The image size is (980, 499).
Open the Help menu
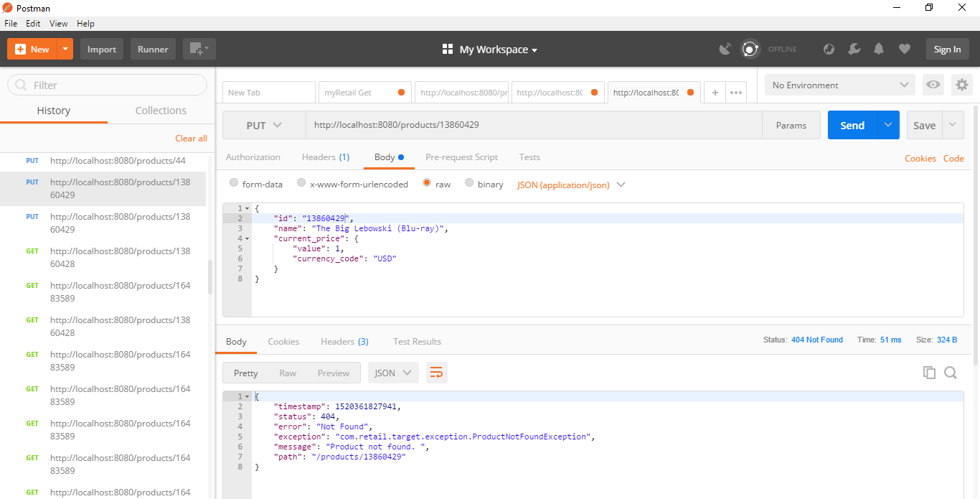[x=85, y=24]
